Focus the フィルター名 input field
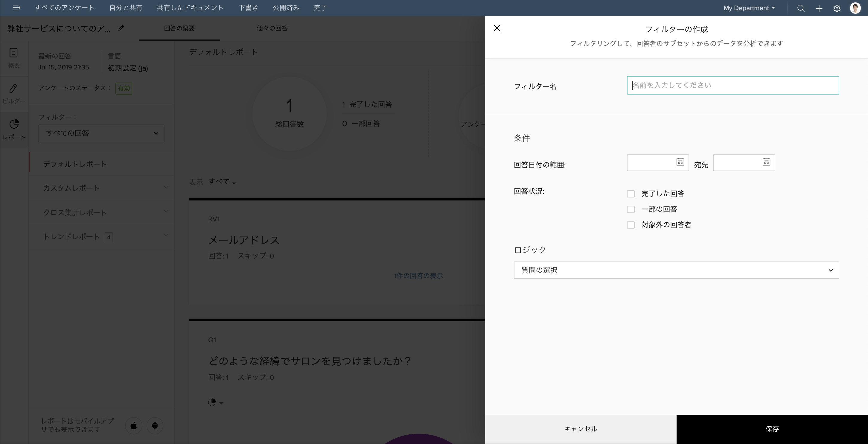 point(733,85)
